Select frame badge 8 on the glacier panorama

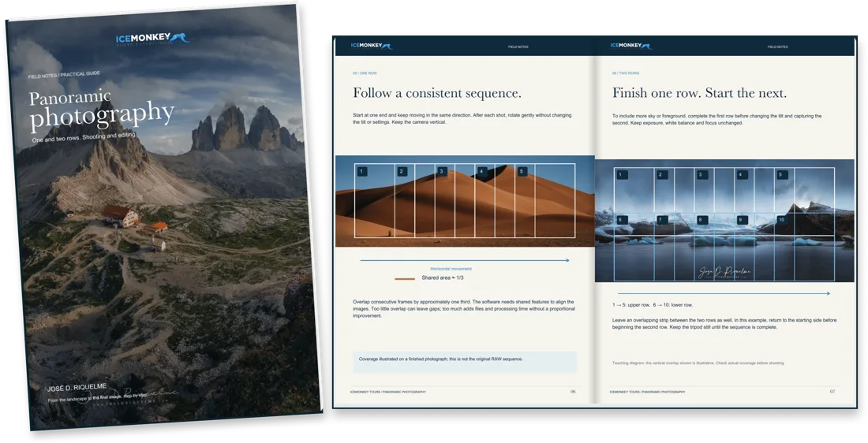(x=702, y=220)
